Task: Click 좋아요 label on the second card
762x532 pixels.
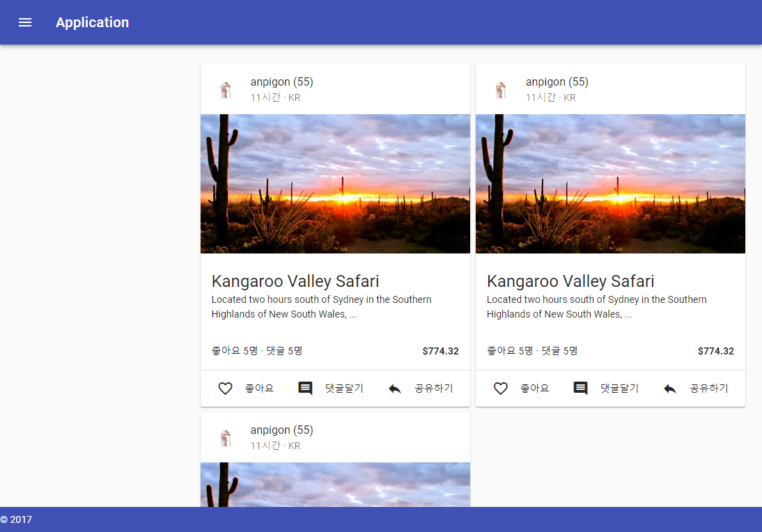Action: [534, 388]
